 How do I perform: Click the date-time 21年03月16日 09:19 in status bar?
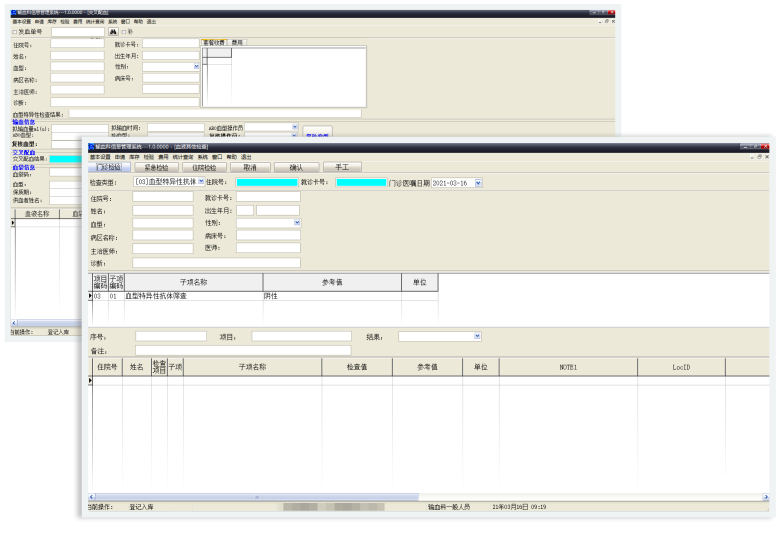[x=519, y=507]
